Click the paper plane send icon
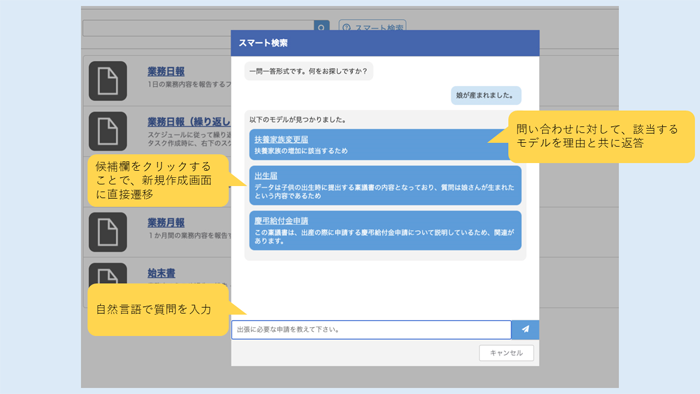700x394 pixels. [x=525, y=329]
